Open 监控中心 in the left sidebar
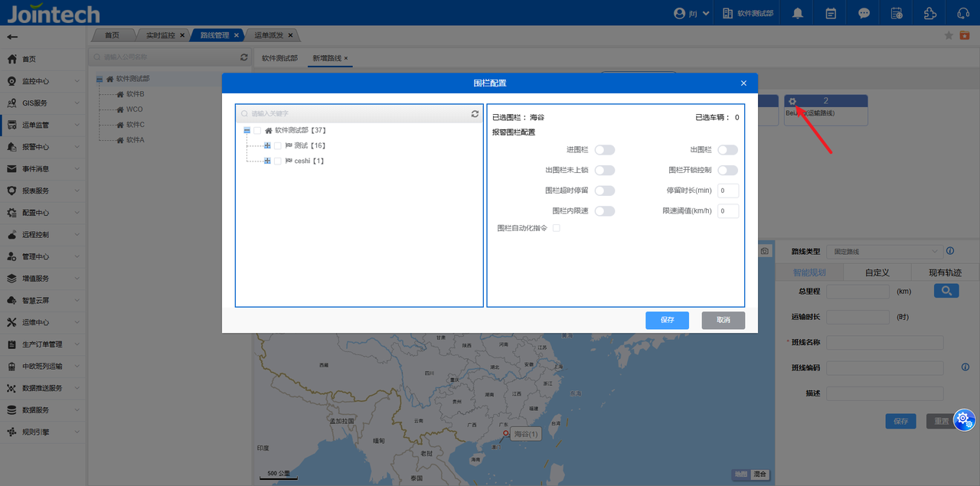The height and width of the screenshot is (486, 980). (36, 81)
